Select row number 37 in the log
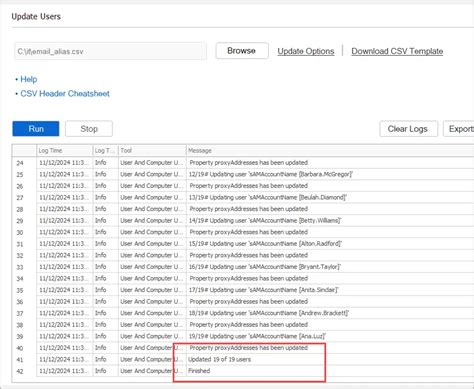 [x=20, y=313]
